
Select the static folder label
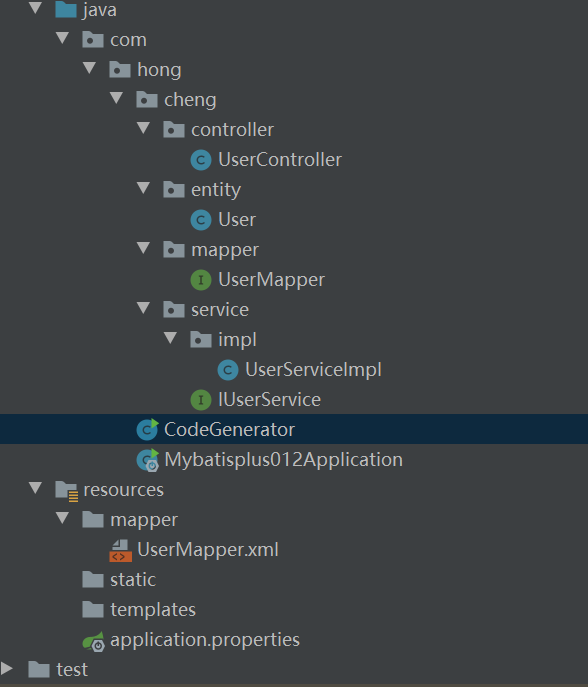pos(133,580)
